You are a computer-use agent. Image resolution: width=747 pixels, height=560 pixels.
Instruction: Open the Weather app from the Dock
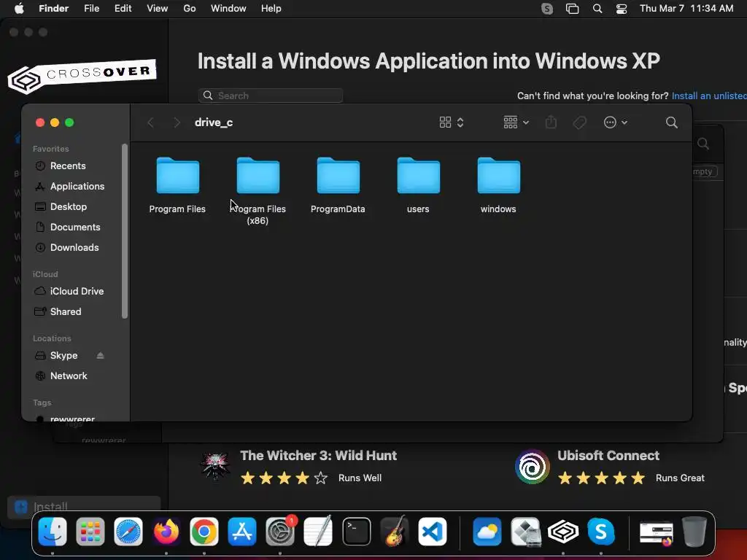[487, 532]
